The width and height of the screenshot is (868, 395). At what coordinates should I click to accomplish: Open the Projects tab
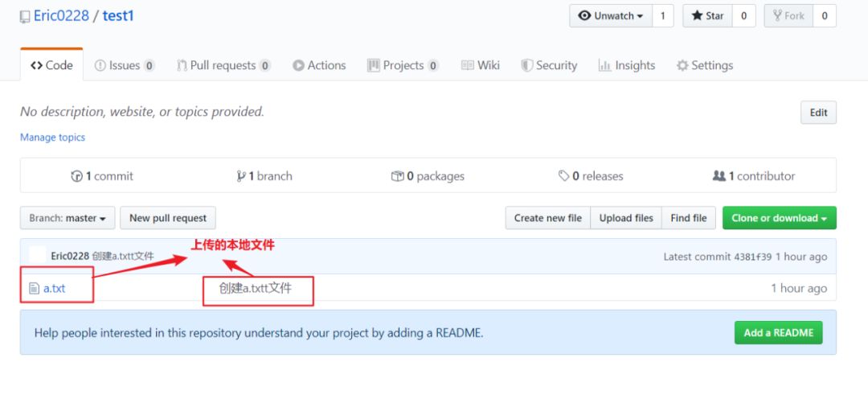tap(403, 65)
